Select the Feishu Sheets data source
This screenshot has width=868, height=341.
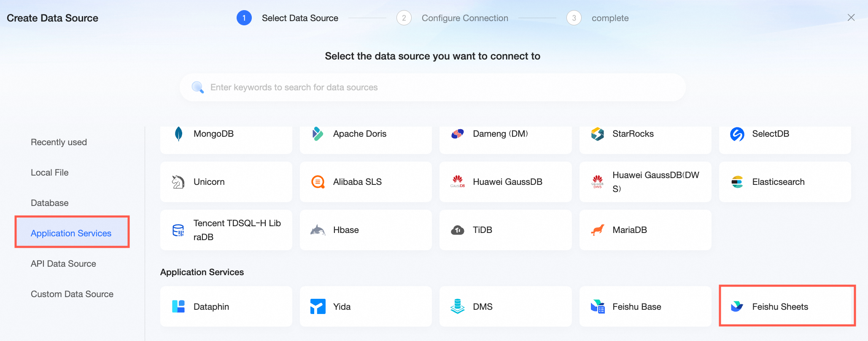pos(787,306)
